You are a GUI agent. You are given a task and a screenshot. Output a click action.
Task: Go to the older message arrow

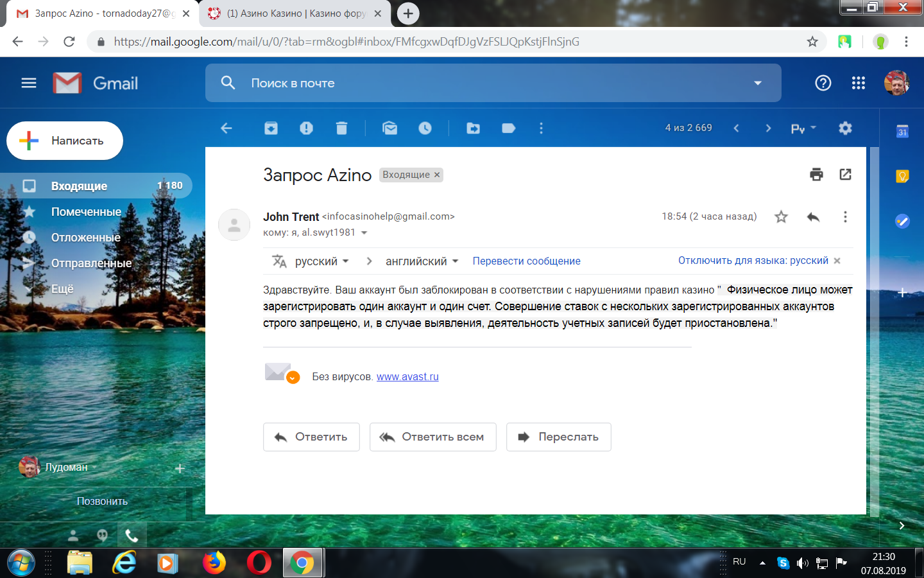[769, 128]
